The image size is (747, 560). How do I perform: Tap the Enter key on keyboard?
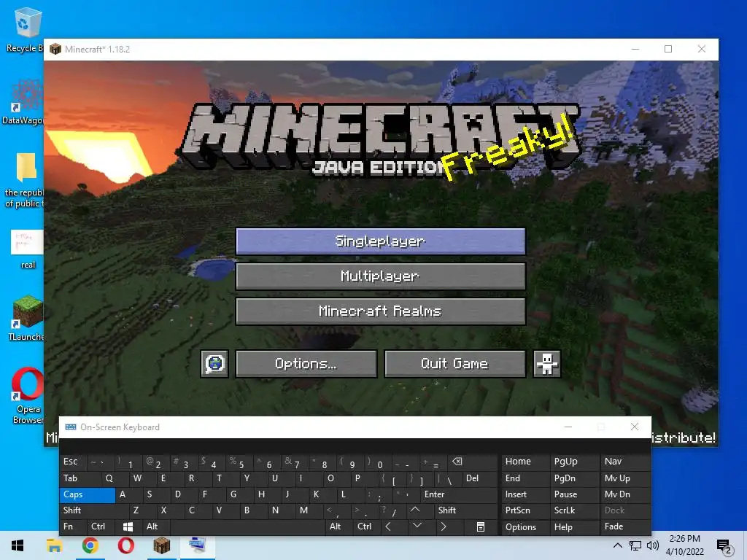click(x=458, y=495)
